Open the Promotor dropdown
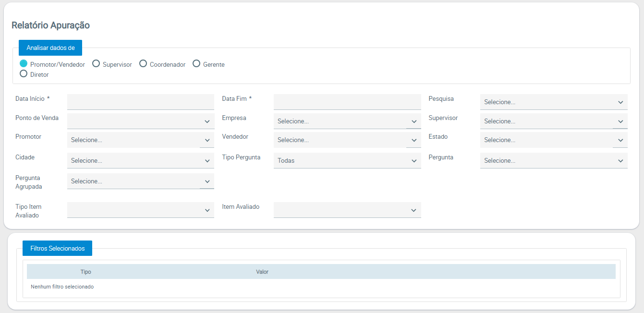 point(140,140)
